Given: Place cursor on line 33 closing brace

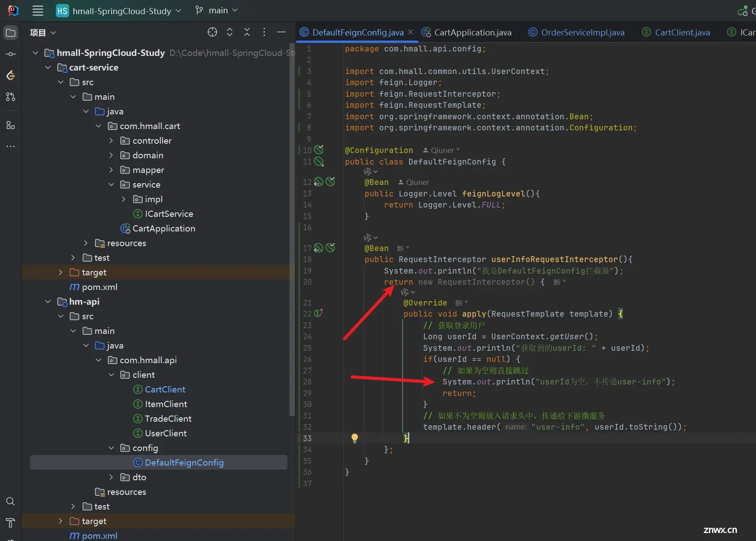Looking at the screenshot, I should coord(406,438).
